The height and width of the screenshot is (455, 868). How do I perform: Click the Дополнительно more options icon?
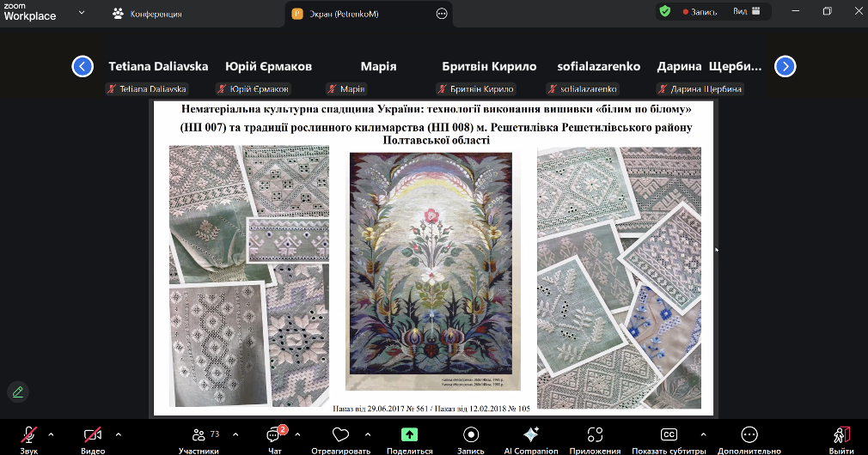point(749,435)
